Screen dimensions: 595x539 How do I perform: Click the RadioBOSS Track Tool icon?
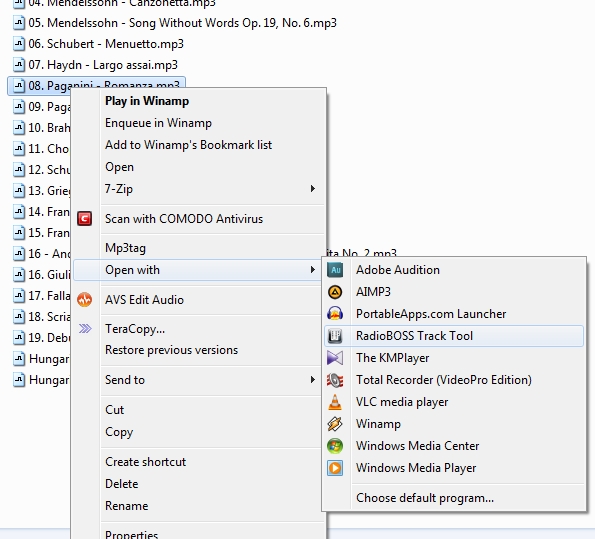pos(335,336)
